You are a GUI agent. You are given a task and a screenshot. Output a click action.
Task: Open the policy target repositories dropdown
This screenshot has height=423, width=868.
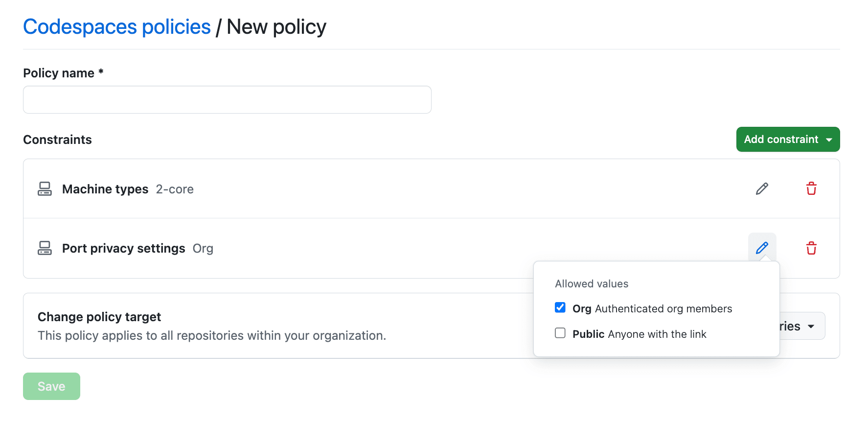point(802,326)
